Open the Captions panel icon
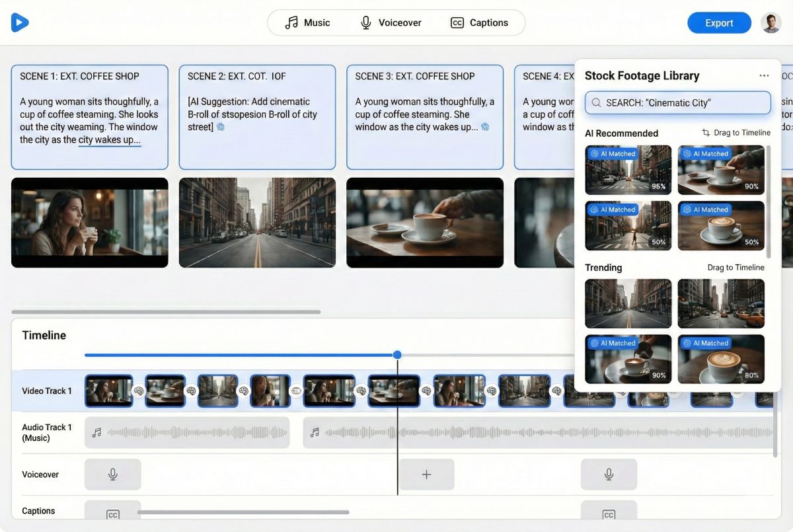793x532 pixels. click(457, 22)
